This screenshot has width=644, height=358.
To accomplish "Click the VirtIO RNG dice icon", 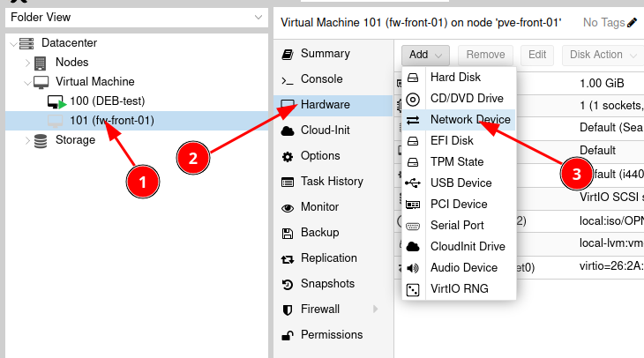I will [x=413, y=289].
